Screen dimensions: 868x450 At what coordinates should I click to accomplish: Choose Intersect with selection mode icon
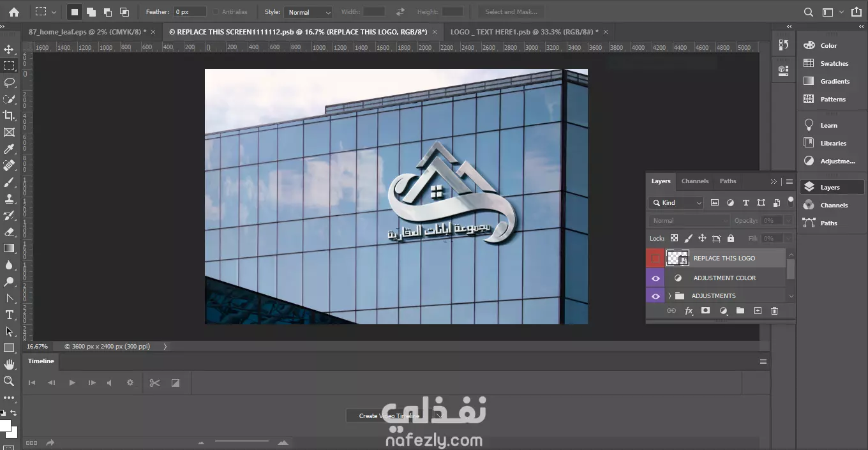tap(124, 11)
